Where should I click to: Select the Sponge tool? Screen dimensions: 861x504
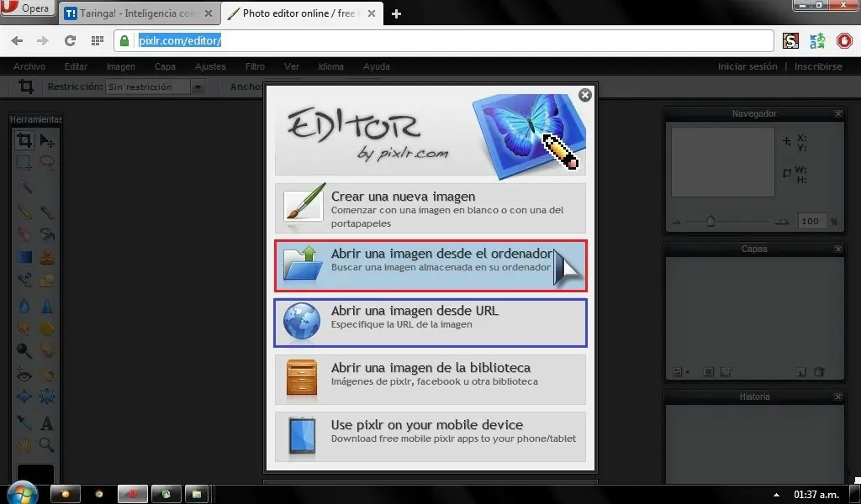[x=47, y=328]
